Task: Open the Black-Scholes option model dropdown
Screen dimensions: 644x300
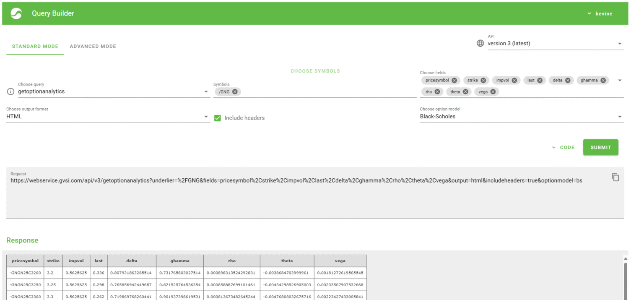Action: click(x=620, y=116)
